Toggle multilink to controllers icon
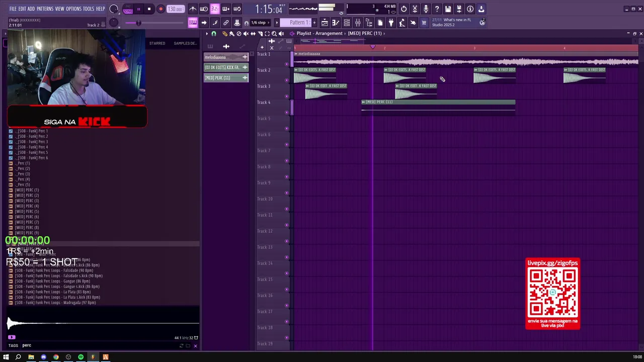644x362 pixels. tap(237, 23)
